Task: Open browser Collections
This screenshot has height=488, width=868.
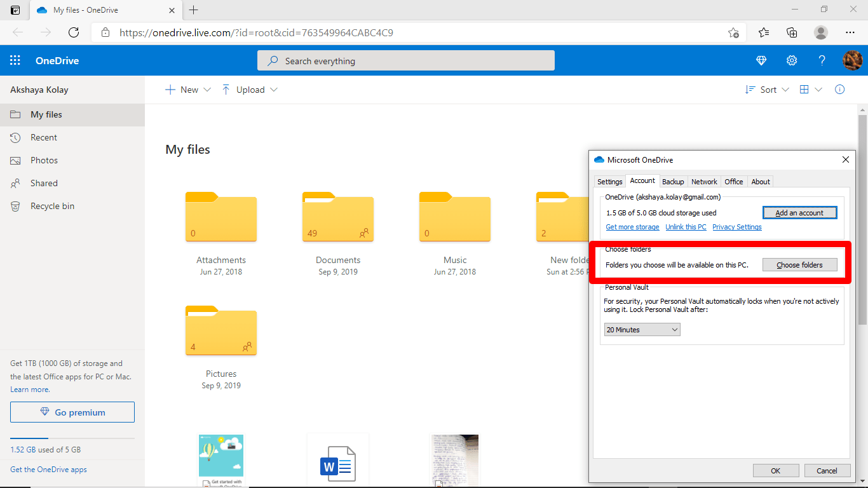Action: pos(792,32)
